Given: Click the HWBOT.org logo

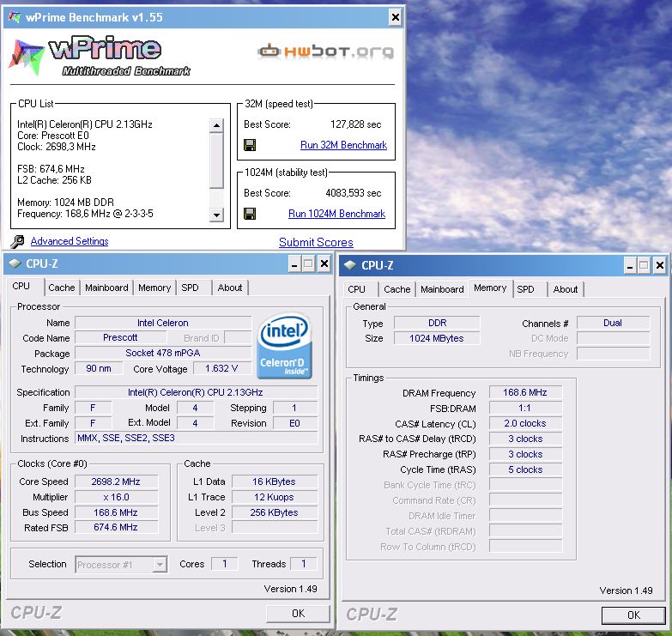Looking at the screenshot, I should (326, 51).
